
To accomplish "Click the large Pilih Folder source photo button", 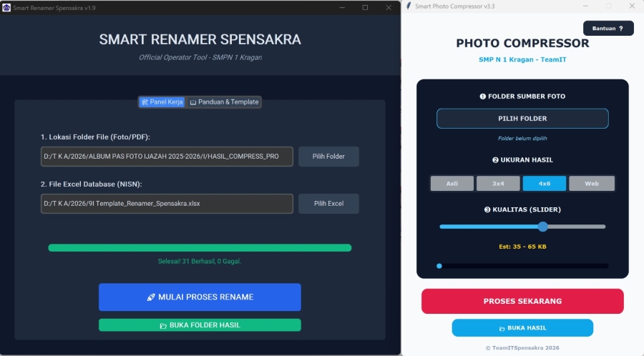I will coord(522,119).
